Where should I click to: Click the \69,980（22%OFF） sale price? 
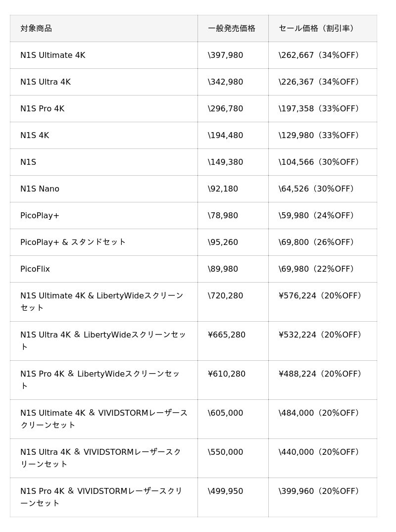317,269
